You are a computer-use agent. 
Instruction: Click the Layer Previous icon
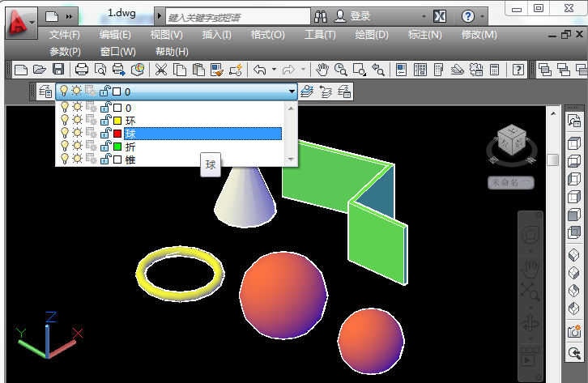(326, 91)
